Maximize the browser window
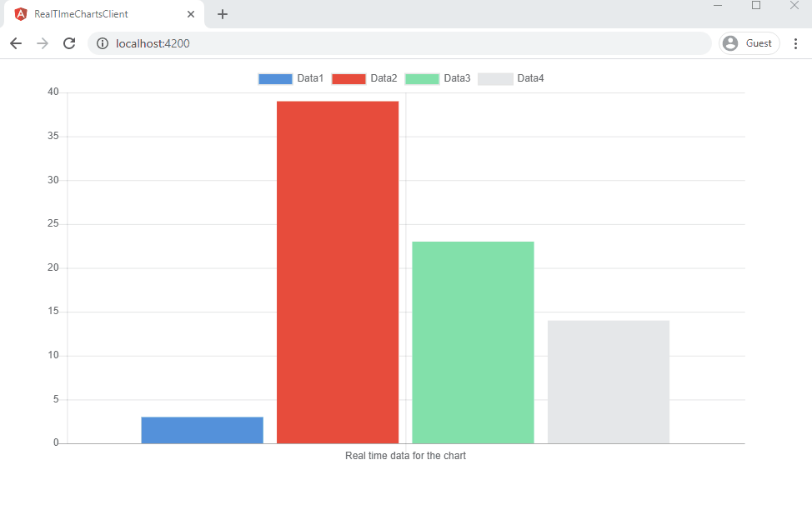 (x=756, y=6)
